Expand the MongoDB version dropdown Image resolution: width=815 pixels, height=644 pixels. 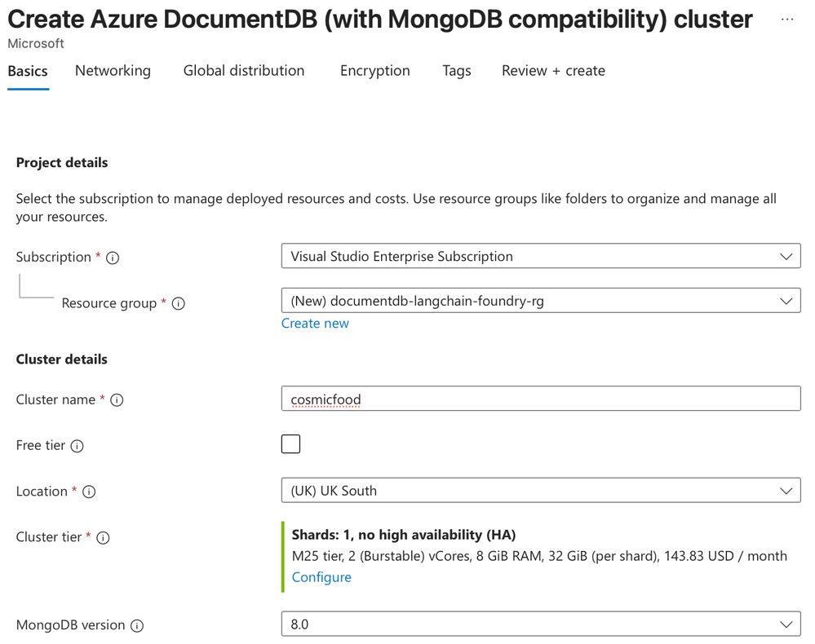pyautogui.click(x=540, y=624)
